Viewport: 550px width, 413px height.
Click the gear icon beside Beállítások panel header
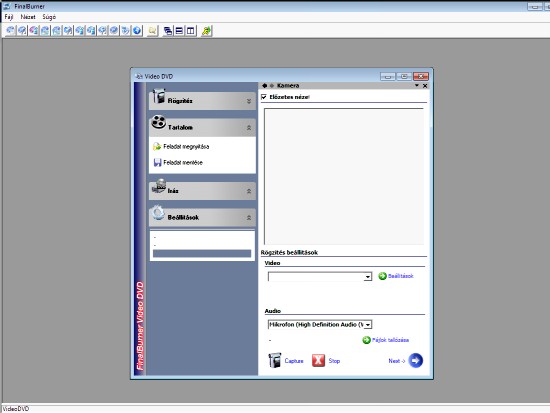point(158,213)
